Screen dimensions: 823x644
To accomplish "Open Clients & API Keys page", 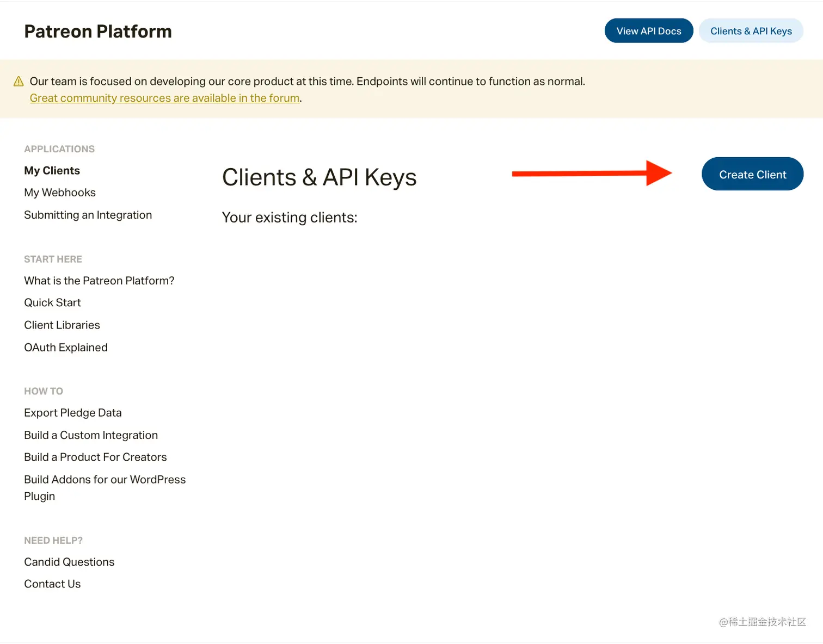I will click(751, 31).
